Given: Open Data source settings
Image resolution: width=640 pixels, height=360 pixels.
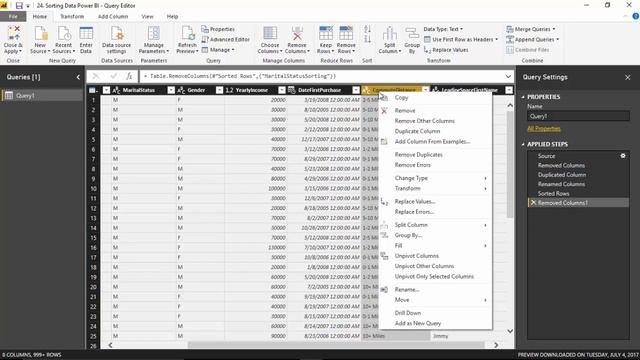Looking at the screenshot, I should click(116, 40).
